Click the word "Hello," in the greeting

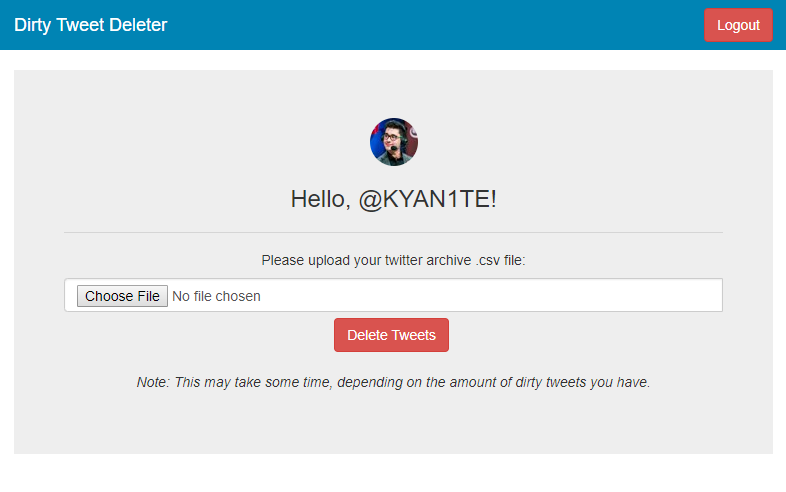[x=321, y=199]
